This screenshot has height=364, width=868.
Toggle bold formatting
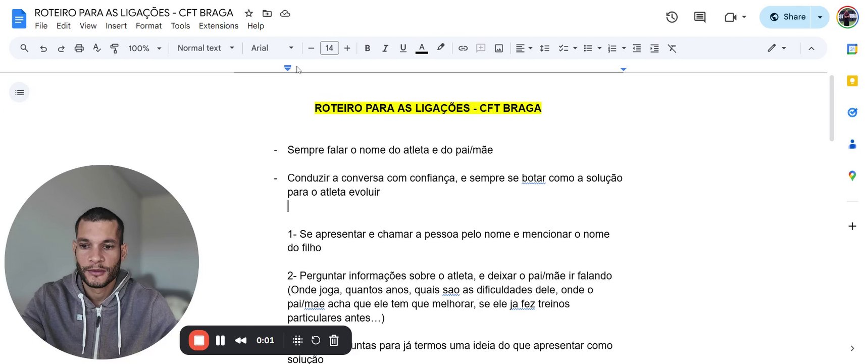(x=368, y=49)
